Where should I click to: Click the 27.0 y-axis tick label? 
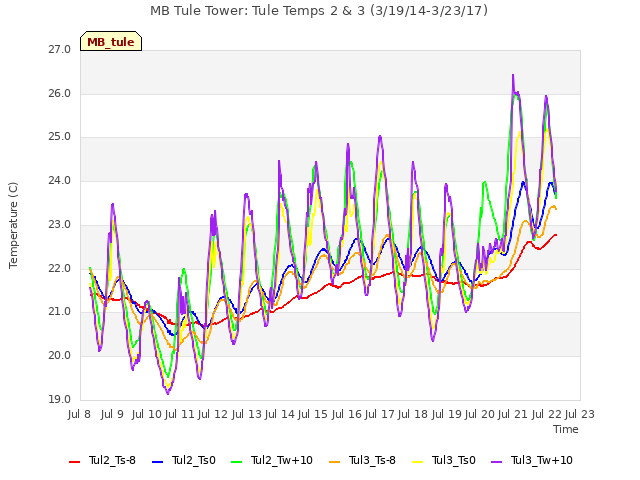click(60, 50)
